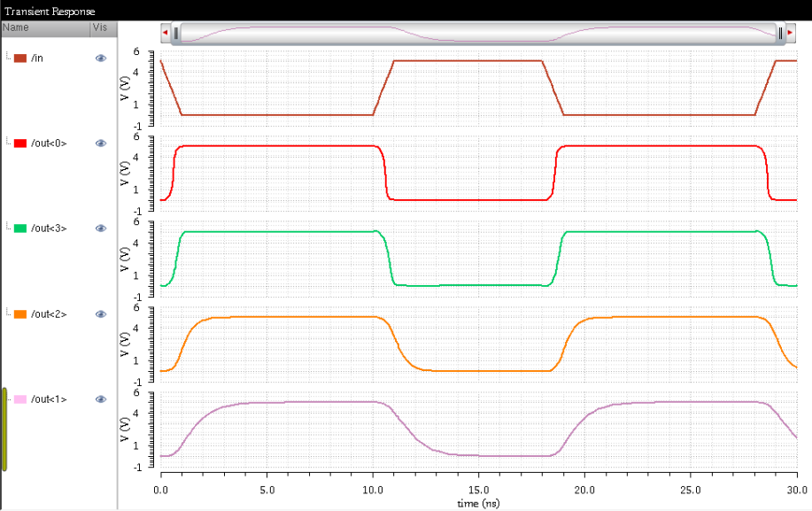Toggle the /out<3> eye icon
Screen dimensions: 812x511
(x=100, y=228)
